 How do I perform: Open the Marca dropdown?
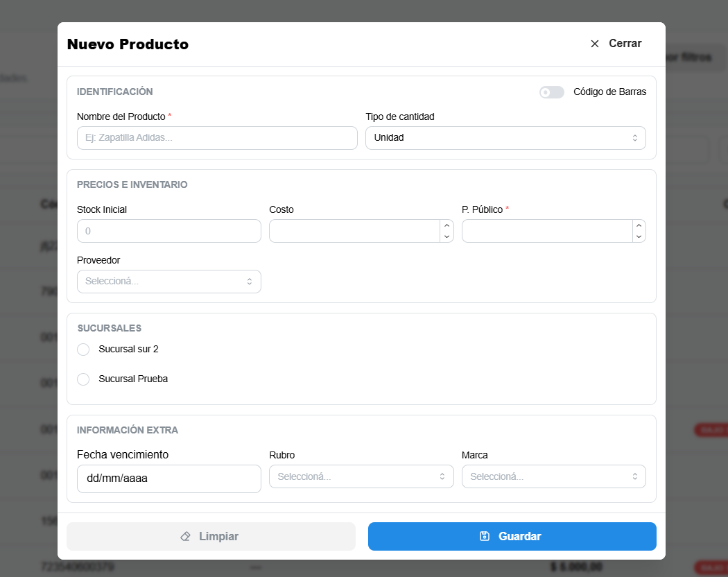pyautogui.click(x=553, y=476)
